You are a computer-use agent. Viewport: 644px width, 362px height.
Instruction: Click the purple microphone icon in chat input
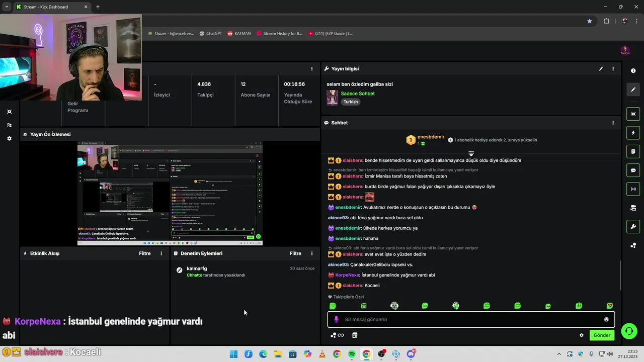(x=337, y=319)
